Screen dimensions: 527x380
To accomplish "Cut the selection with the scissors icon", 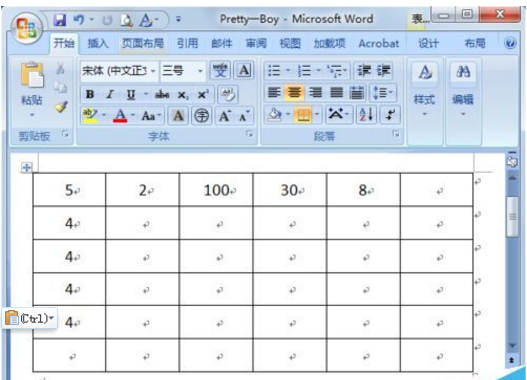I will tap(60, 69).
